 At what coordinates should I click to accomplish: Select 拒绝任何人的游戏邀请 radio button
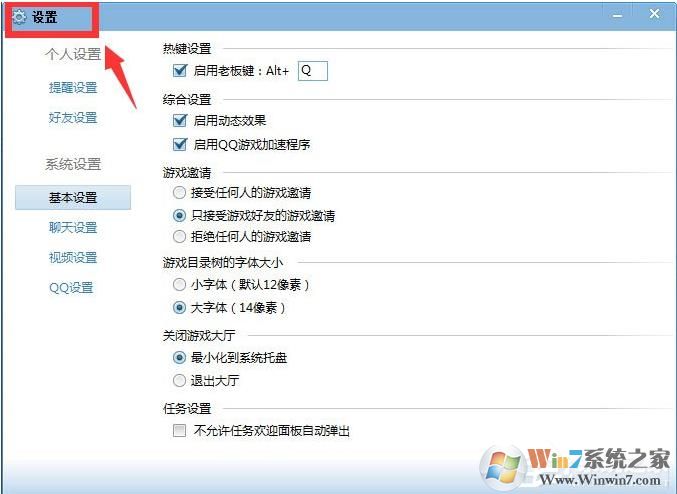pyautogui.click(x=179, y=237)
